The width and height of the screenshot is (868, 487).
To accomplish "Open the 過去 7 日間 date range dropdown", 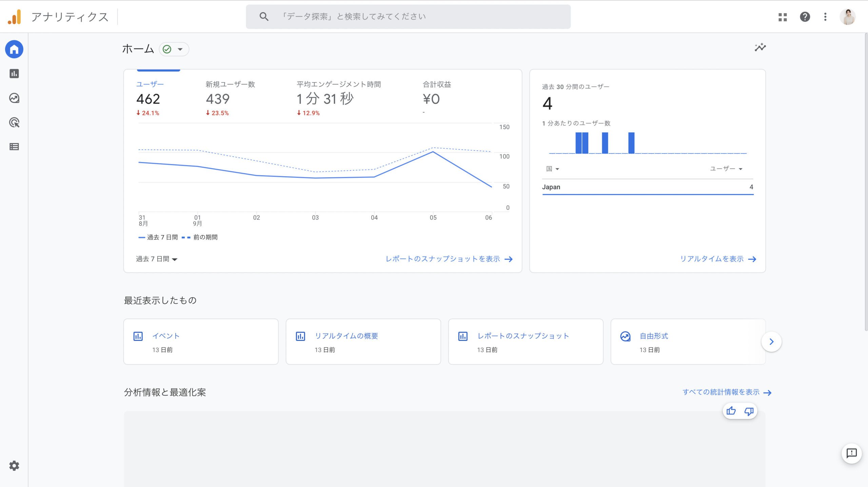I will pyautogui.click(x=157, y=259).
